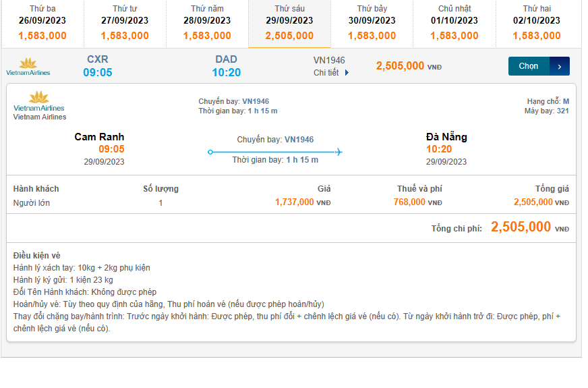Click the Chuyến bay VN1946 above route line

[x=275, y=140]
